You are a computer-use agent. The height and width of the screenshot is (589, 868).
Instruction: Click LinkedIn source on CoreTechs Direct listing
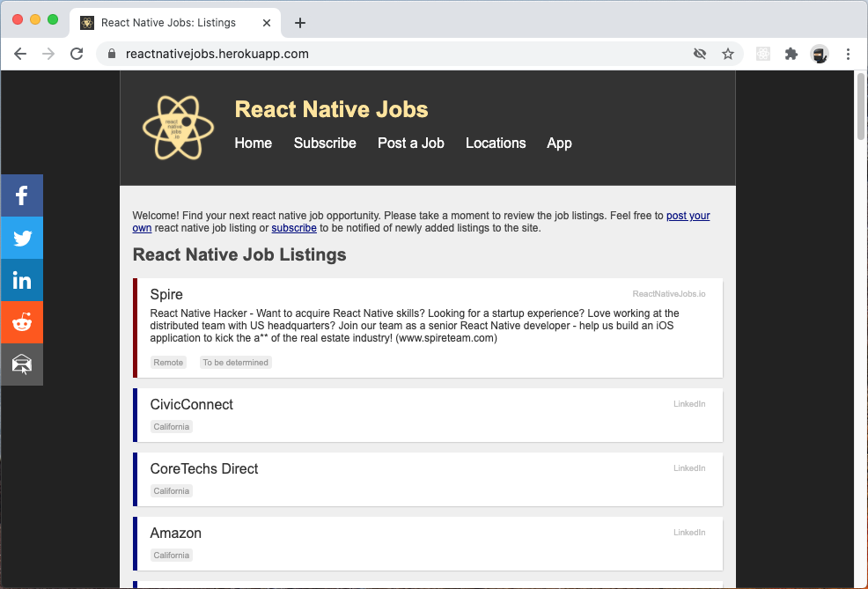click(689, 468)
